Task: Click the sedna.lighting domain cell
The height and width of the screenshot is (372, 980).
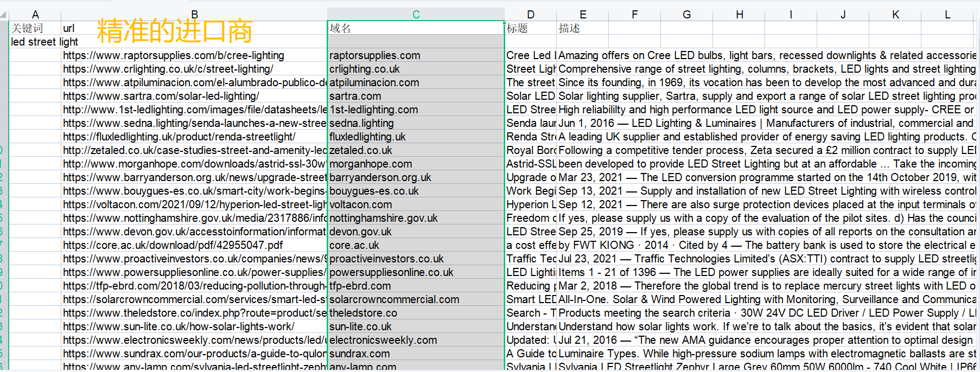Action: coord(416,123)
